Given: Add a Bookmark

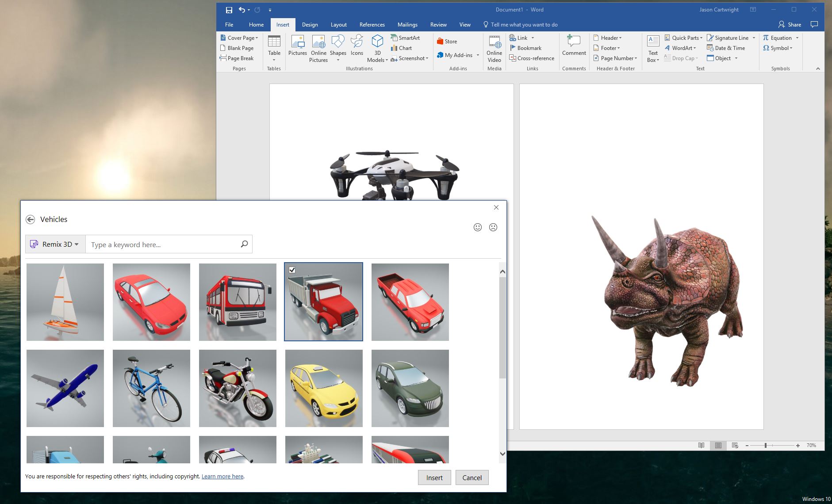Looking at the screenshot, I should tap(526, 48).
